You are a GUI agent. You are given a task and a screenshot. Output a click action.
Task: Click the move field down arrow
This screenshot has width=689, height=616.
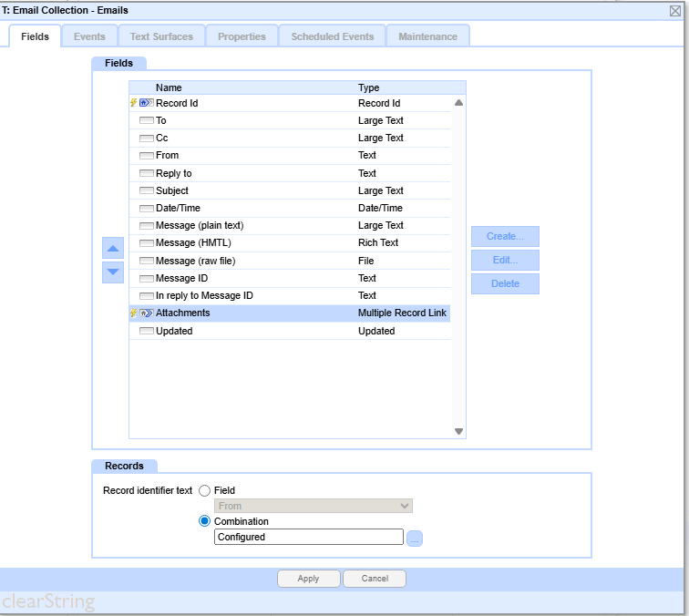coord(113,271)
